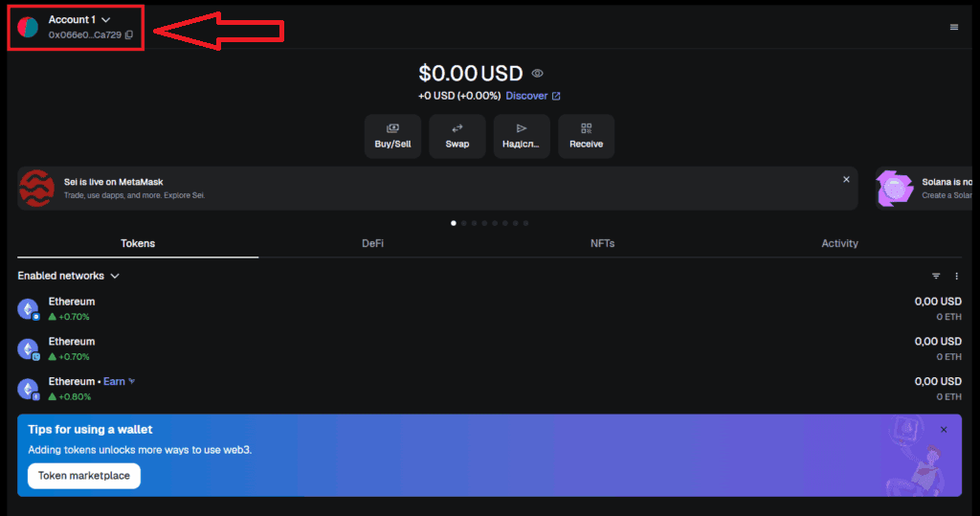Switch to the NFTs tab
Viewport: 980px width, 516px height.
coord(603,243)
